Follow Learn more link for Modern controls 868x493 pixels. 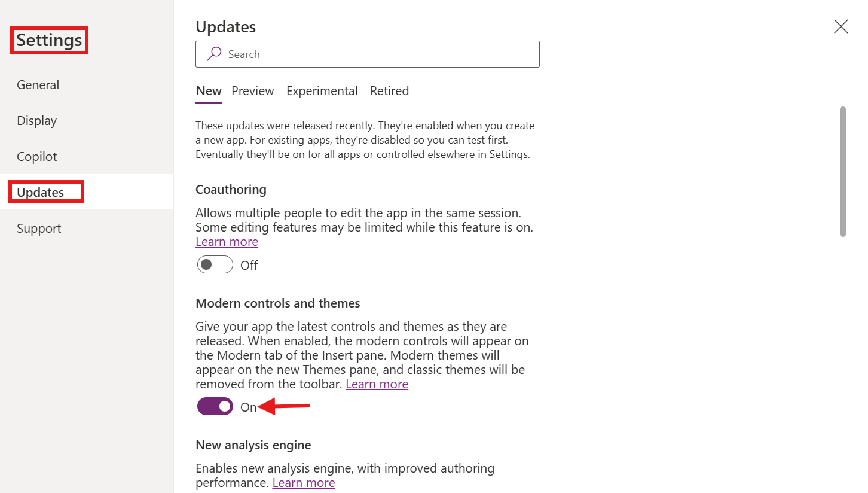pyautogui.click(x=377, y=384)
